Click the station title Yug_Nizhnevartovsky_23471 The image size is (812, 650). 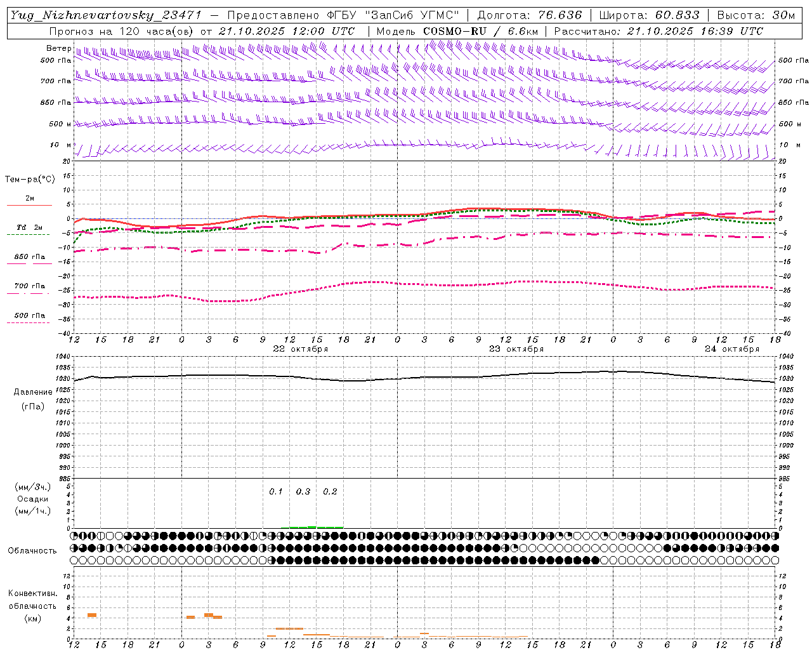point(106,15)
